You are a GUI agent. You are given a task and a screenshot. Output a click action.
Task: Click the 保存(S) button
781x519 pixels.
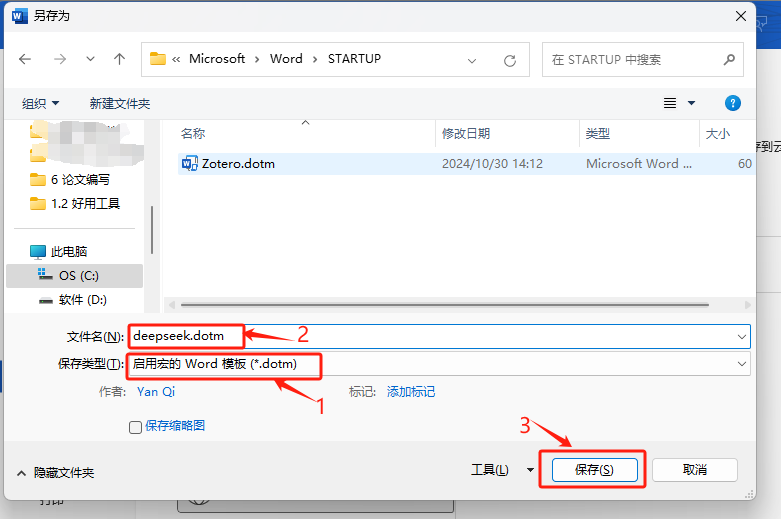pos(594,470)
